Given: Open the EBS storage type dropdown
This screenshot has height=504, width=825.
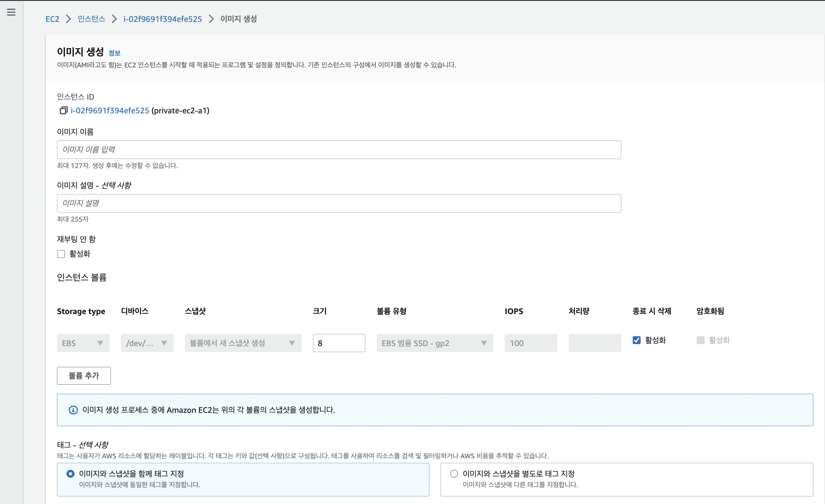Looking at the screenshot, I should pyautogui.click(x=83, y=343).
